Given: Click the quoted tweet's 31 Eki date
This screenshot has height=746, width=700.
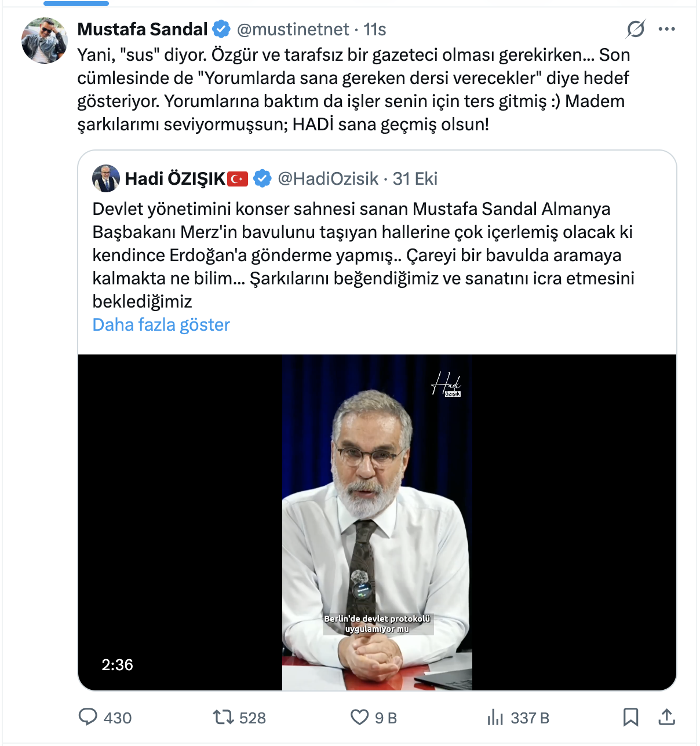Looking at the screenshot, I should 415,178.
